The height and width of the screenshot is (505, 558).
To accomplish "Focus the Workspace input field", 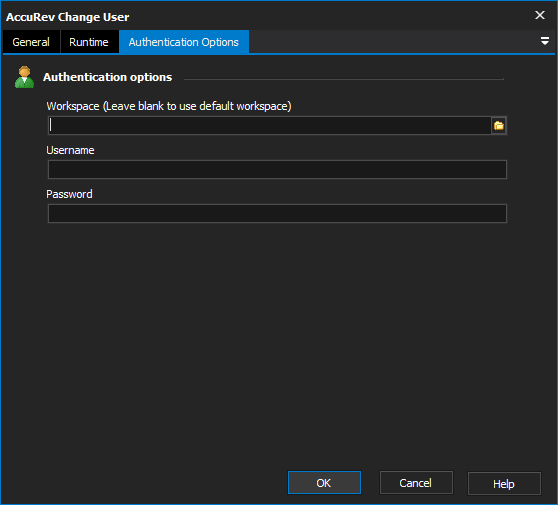I will click(269, 126).
